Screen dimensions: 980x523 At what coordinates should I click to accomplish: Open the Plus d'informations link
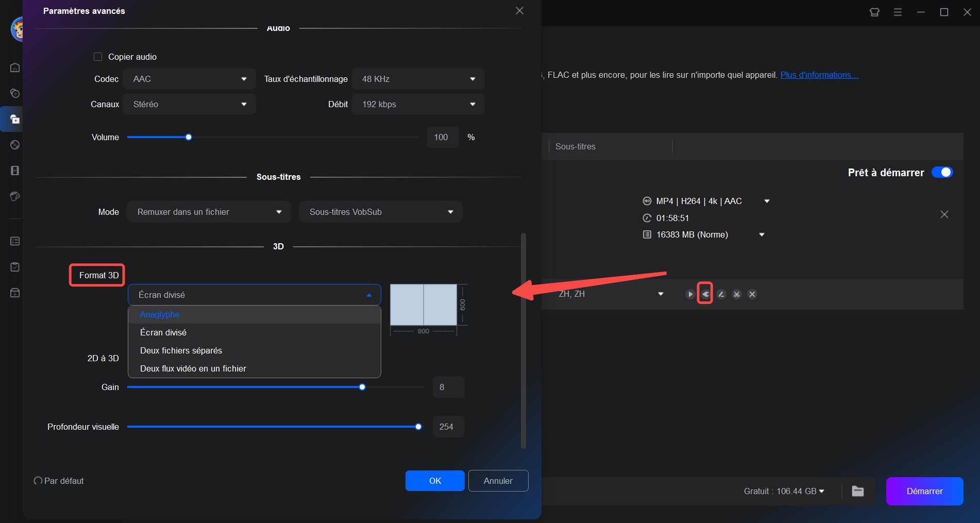pos(819,75)
